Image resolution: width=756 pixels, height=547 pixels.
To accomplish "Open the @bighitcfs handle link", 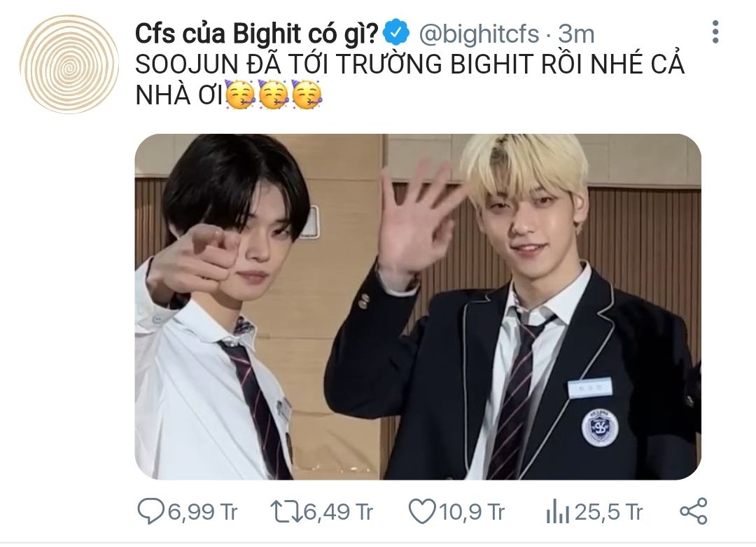I will click(x=479, y=34).
